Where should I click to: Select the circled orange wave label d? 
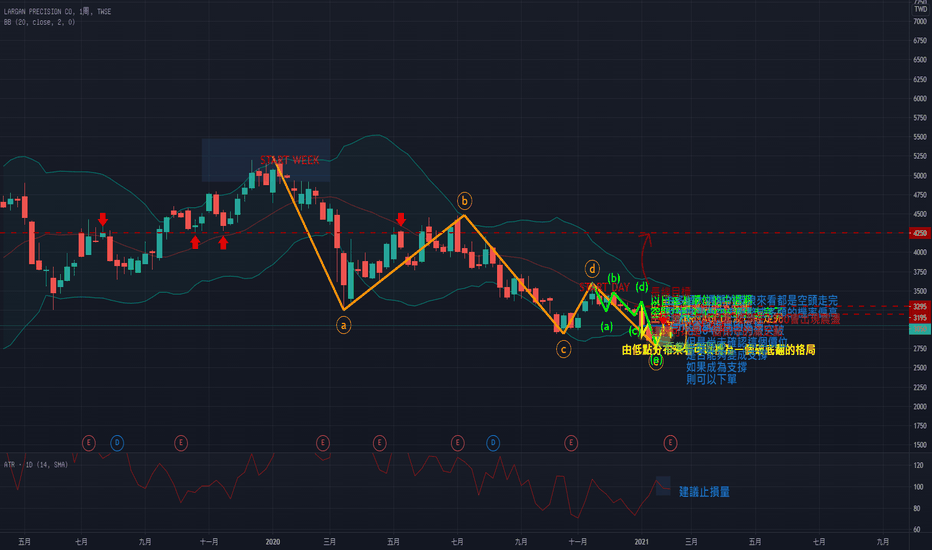(592, 269)
